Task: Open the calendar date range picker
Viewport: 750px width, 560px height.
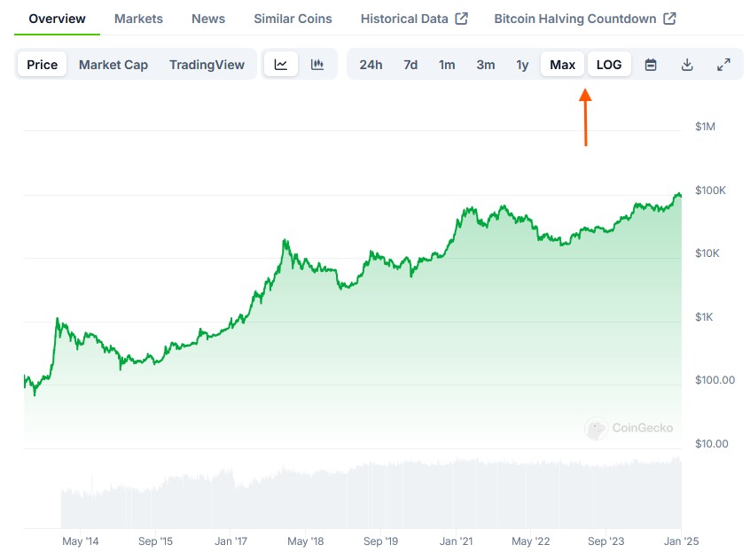Action: tap(651, 65)
